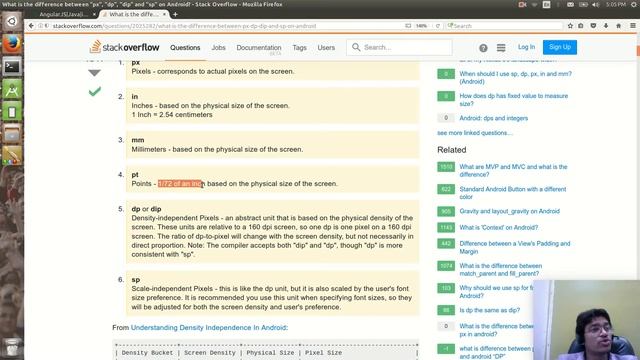Image resolution: width=640 pixels, height=360 pixels.
Task: Click the Sign Up button
Action: 560,47
